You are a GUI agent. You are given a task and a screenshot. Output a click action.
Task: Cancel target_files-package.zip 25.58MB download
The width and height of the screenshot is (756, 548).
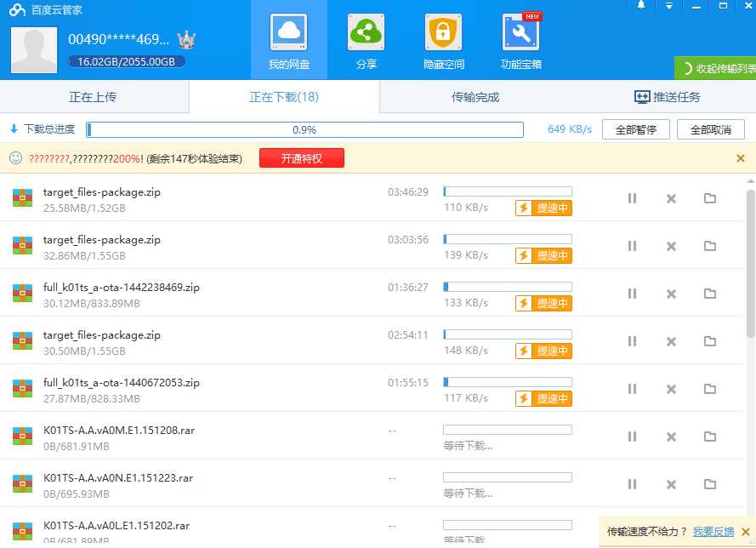click(x=671, y=198)
